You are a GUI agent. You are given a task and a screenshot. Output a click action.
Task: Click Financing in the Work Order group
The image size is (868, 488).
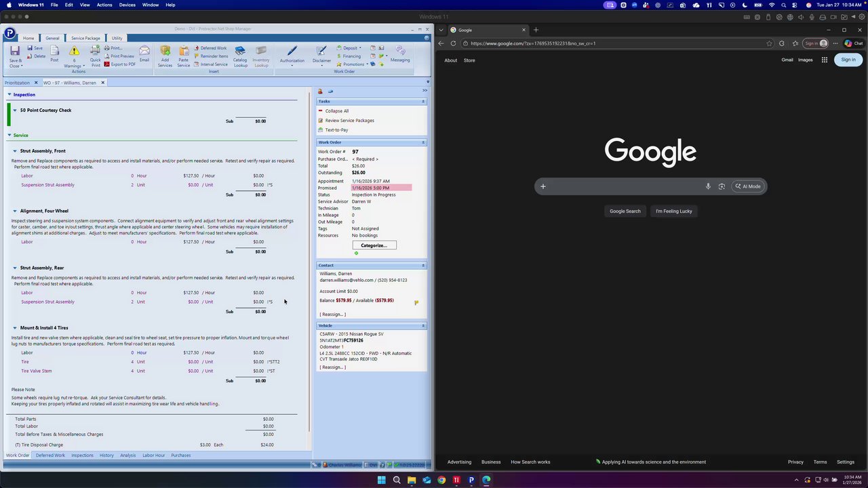coord(349,56)
